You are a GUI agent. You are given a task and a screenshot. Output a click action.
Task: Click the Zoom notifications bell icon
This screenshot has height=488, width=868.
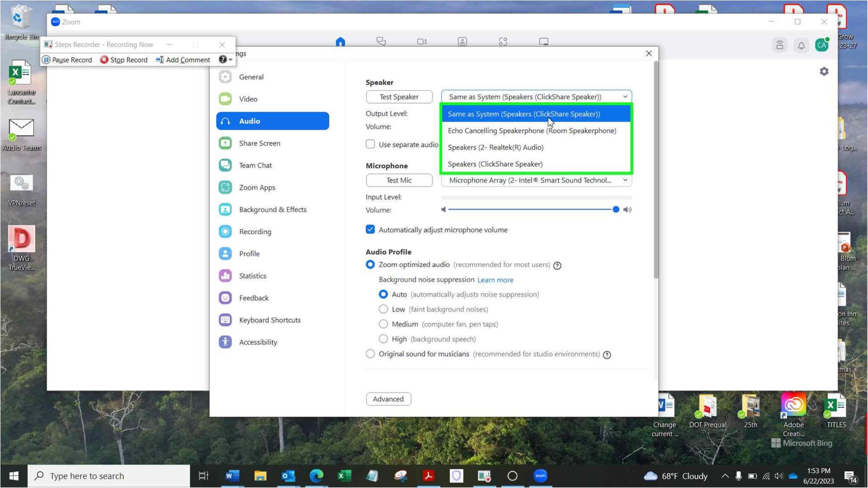point(801,45)
